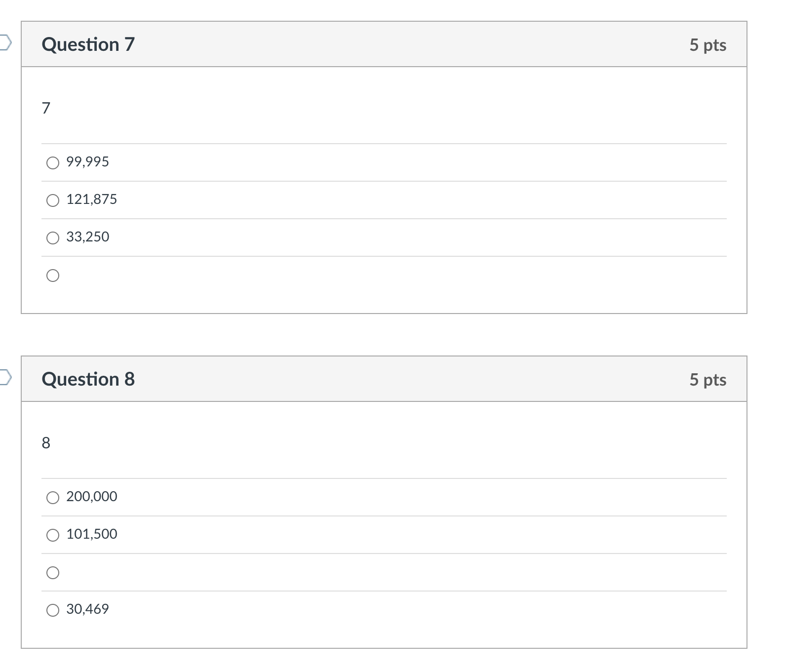Image resolution: width=785 pixels, height=672 pixels.
Task: Select the 30,469 radio button
Action: pyautogui.click(x=53, y=610)
